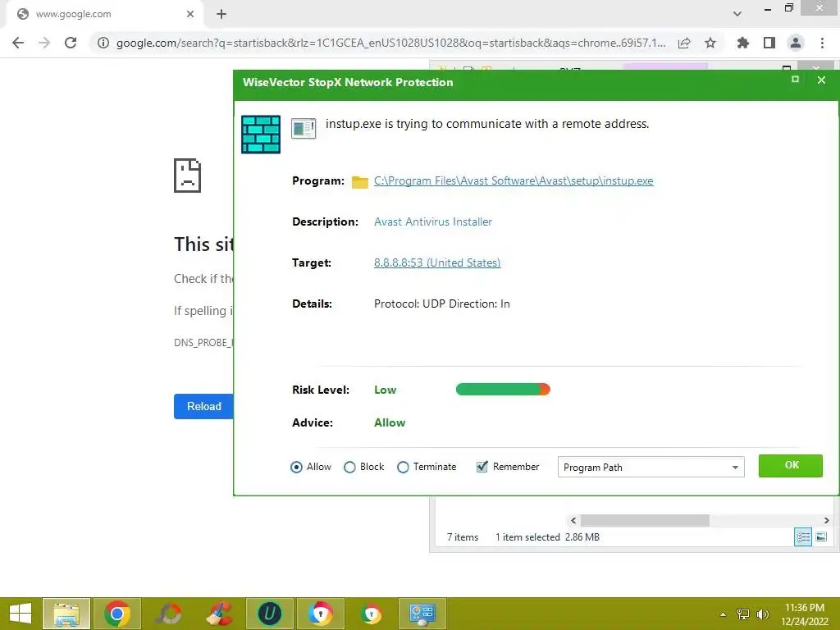The image size is (840, 630).
Task: Open Chrome tab search chevron
Action: click(737, 14)
